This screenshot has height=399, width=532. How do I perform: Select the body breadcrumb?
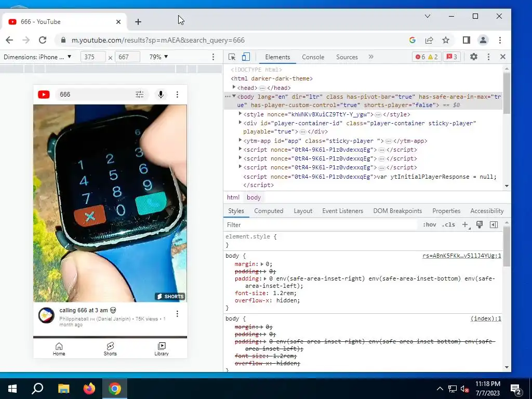[254, 197]
